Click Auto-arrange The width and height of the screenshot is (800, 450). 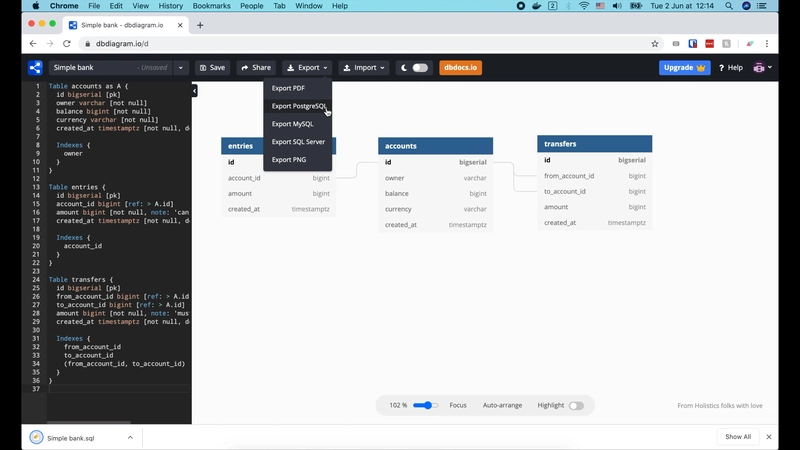pos(502,405)
